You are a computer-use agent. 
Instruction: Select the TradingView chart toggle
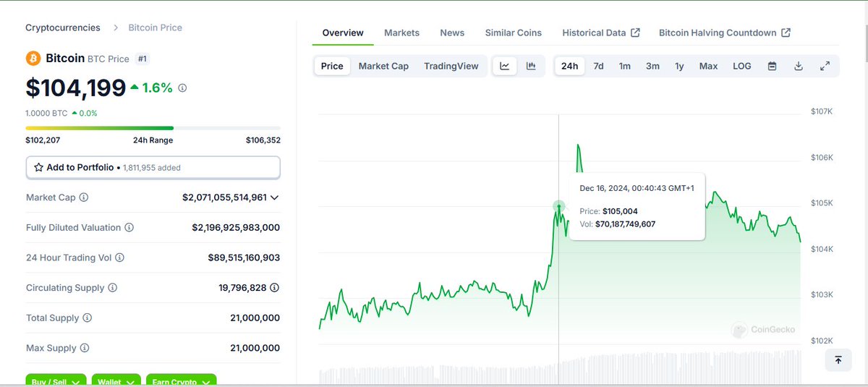[451, 66]
